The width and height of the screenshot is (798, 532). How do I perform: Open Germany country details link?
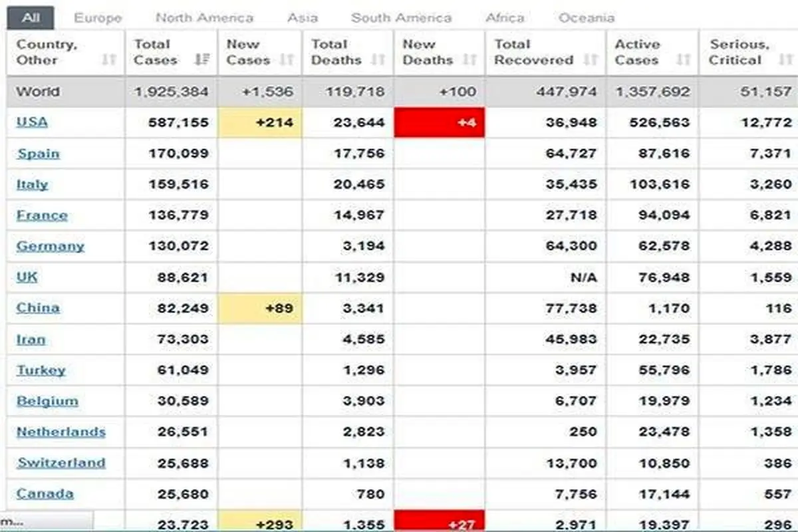(x=50, y=246)
